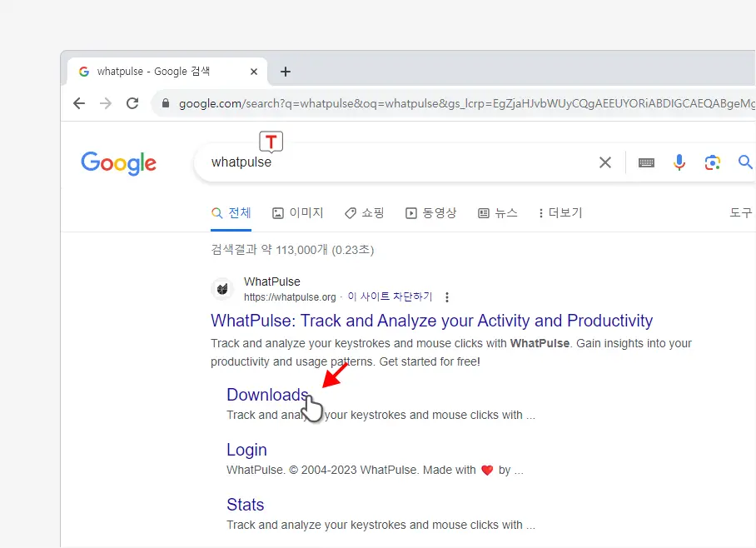This screenshot has width=756, height=548.
Task: Click the search magnifier icon
Action: (745, 162)
